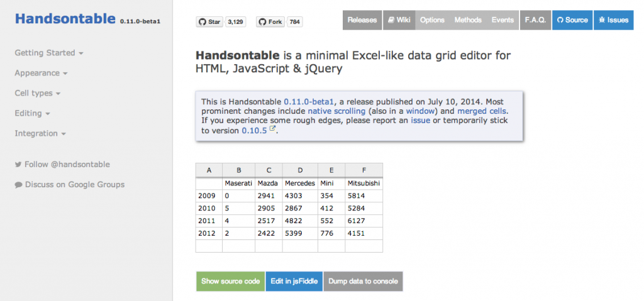Viewport: 644px width, 301px height.
Task: Select the Mini cell
Action: pos(331,183)
